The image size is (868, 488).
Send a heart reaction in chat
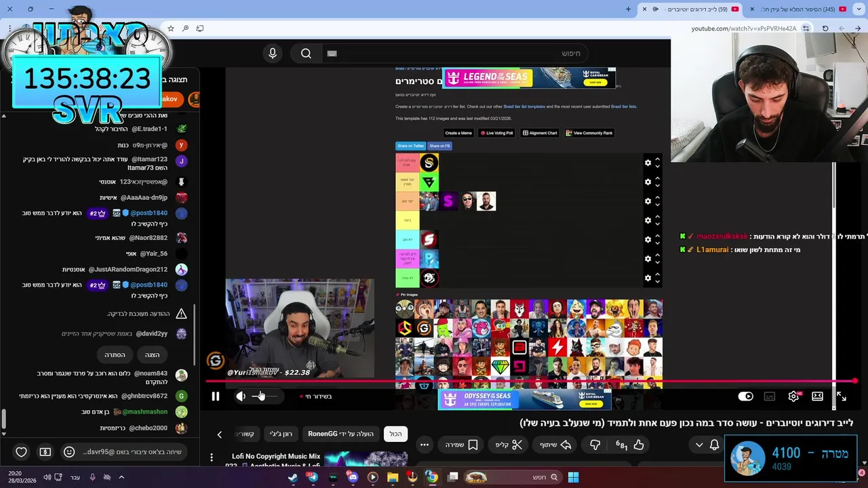coord(22,452)
